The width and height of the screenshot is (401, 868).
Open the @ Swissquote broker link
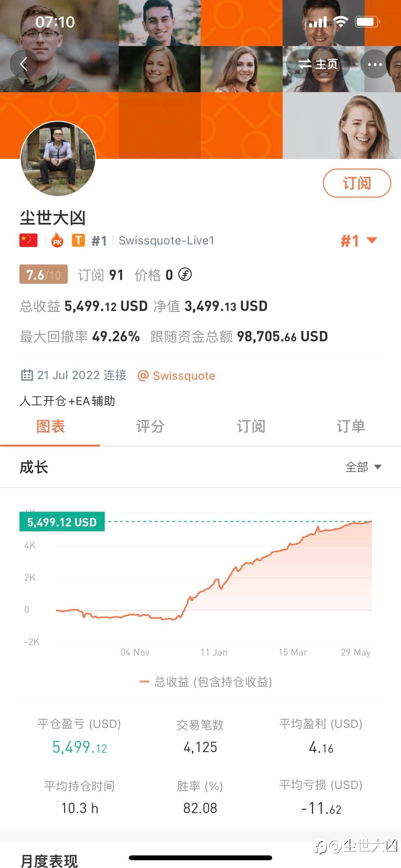tap(177, 375)
